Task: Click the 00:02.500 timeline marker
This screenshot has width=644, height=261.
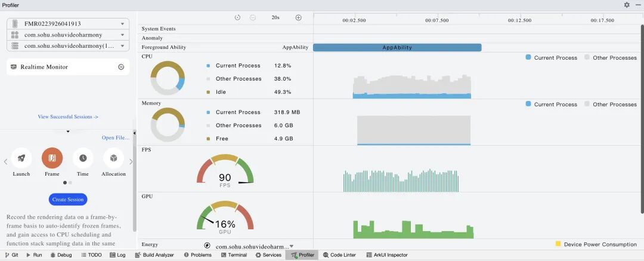Action: [x=354, y=20]
